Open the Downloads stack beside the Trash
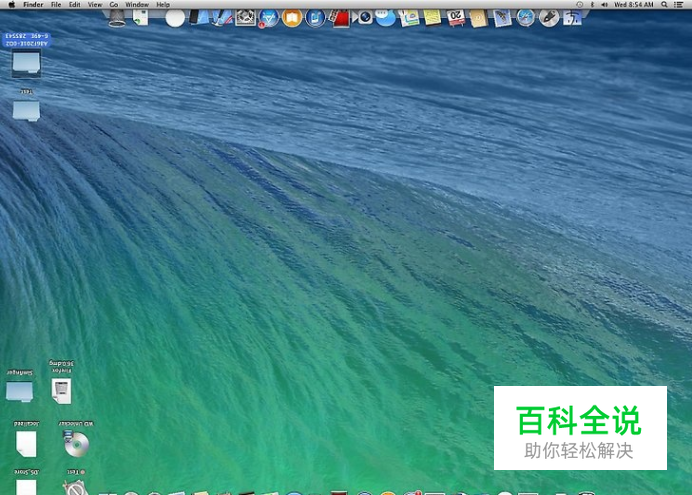 tap(140, 18)
